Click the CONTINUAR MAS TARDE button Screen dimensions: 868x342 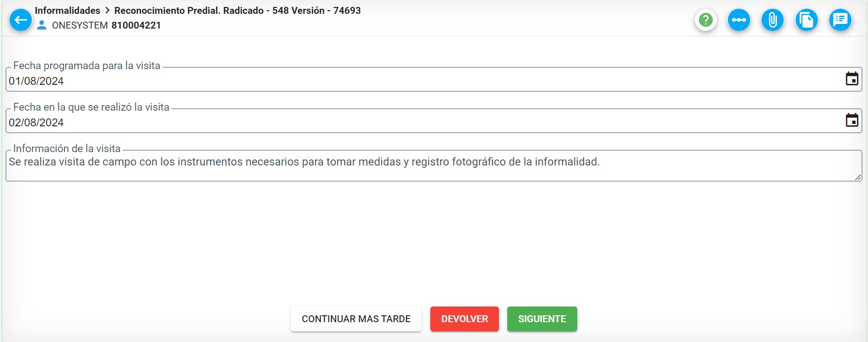356,319
